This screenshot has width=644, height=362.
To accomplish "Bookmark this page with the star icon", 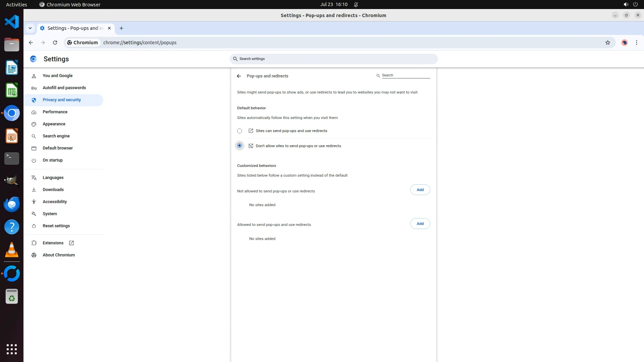I will click(607, 43).
